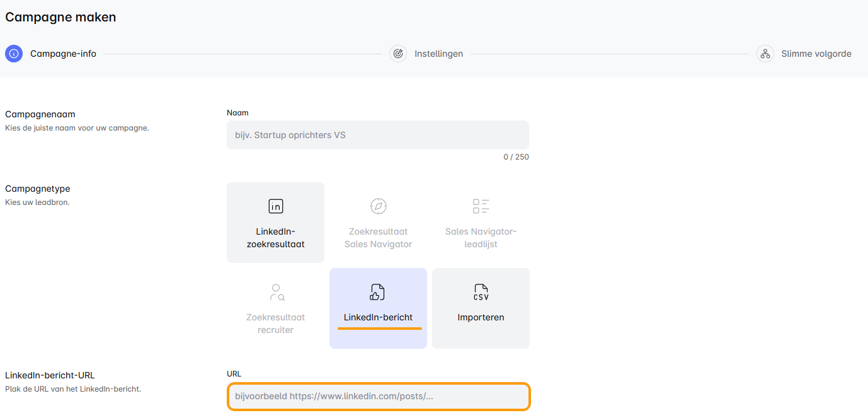
Task: Click the Sales Navigator-leadlijst list icon
Action: point(481,206)
